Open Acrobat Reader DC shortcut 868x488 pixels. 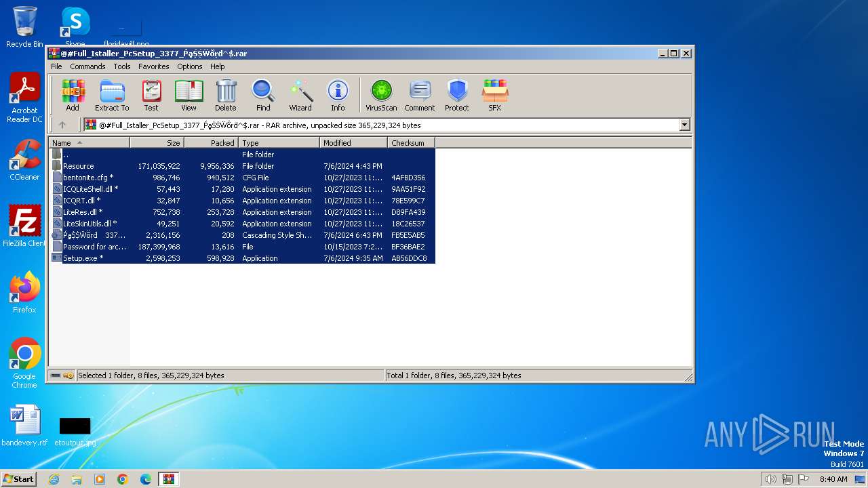pyautogui.click(x=24, y=98)
